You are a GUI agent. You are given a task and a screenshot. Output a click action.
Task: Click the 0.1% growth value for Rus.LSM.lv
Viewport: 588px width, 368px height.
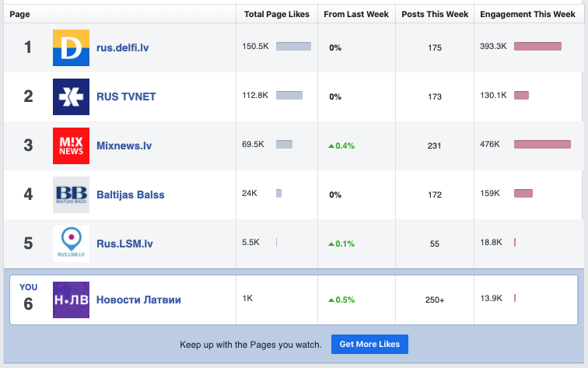pos(341,244)
